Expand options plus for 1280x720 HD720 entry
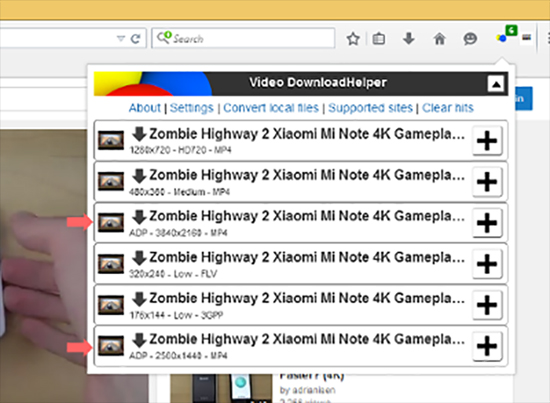Viewport: 550px width, 403px height. (487, 141)
